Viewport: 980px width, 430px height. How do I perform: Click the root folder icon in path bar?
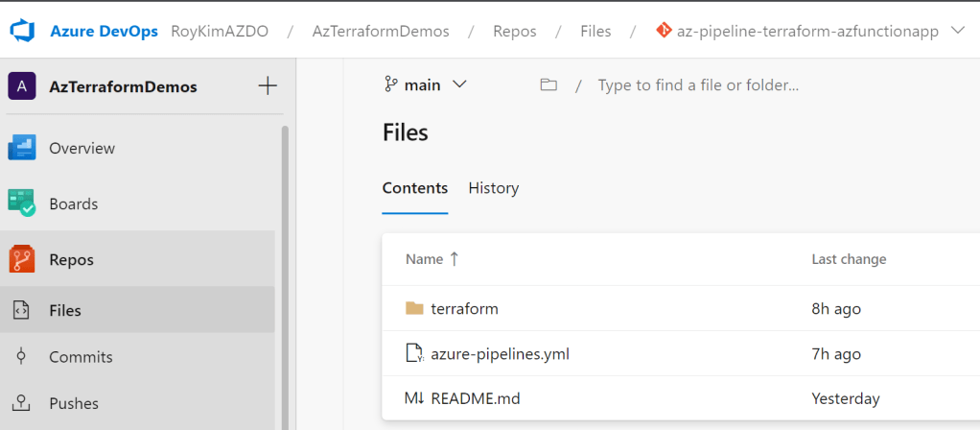pyautogui.click(x=548, y=84)
